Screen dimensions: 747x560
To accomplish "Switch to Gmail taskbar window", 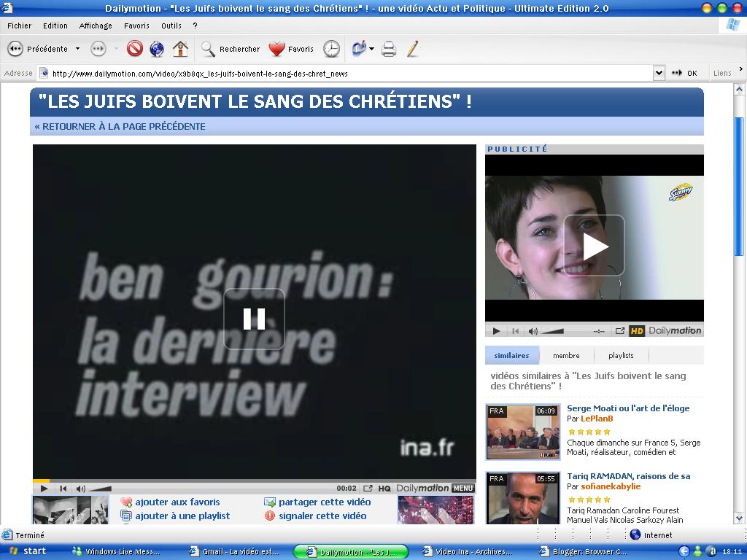I will 234,551.
